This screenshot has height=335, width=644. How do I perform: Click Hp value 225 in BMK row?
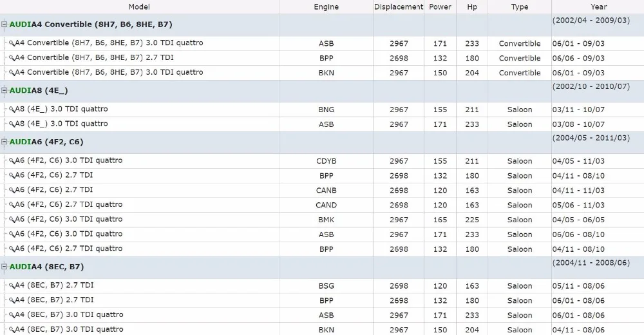pos(472,220)
